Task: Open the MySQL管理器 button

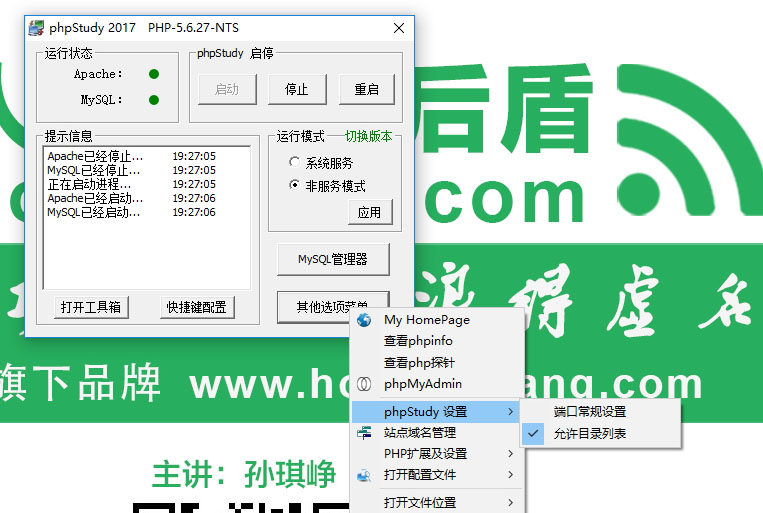Action: tap(333, 259)
